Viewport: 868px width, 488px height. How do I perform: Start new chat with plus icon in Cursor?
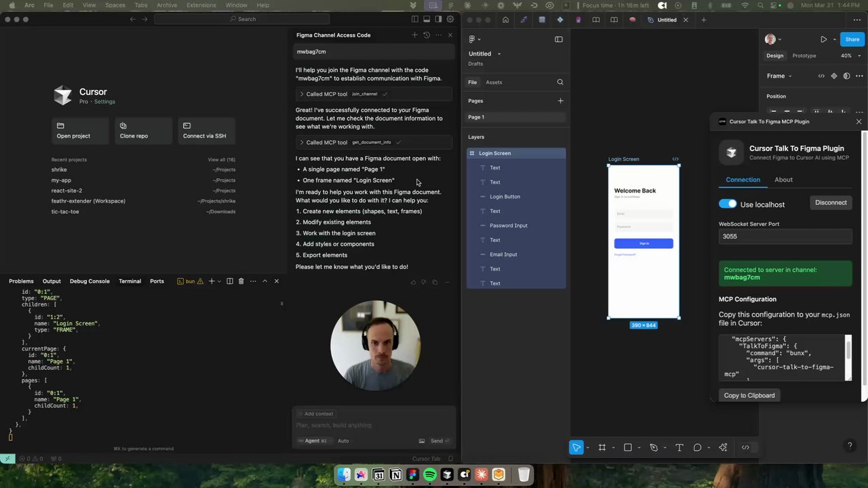click(414, 35)
